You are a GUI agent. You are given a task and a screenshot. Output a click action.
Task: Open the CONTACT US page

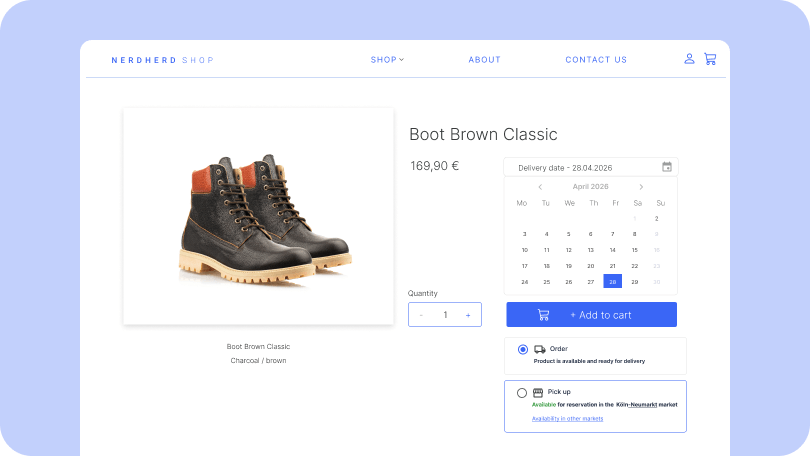(596, 60)
